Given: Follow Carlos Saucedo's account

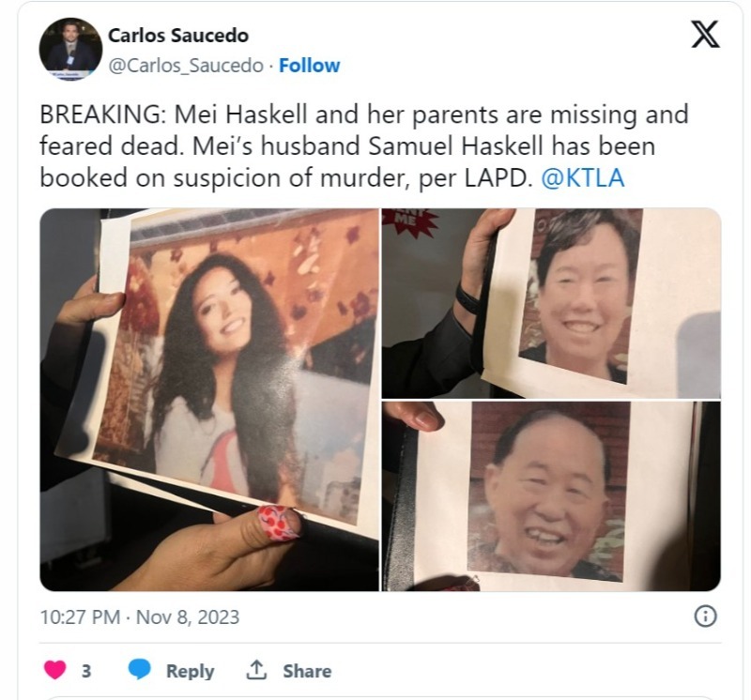Looking at the screenshot, I should [x=310, y=66].
